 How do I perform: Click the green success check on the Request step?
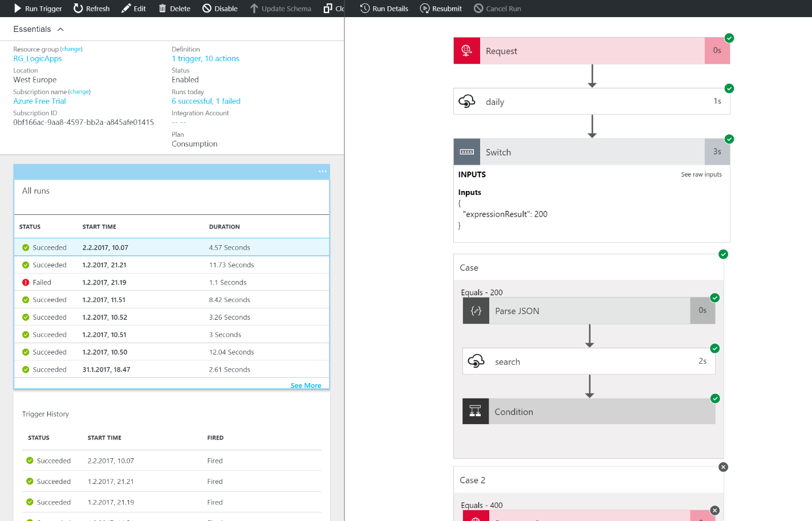(729, 38)
